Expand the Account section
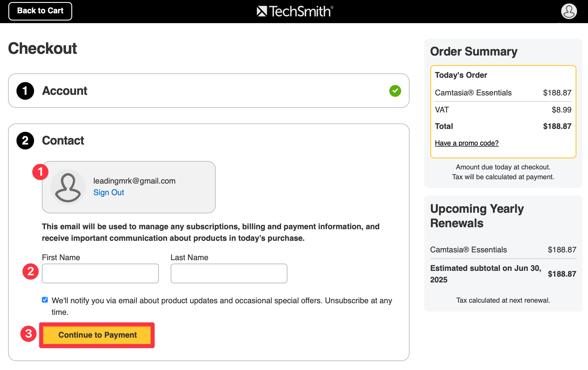The image size is (588, 370). (209, 91)
